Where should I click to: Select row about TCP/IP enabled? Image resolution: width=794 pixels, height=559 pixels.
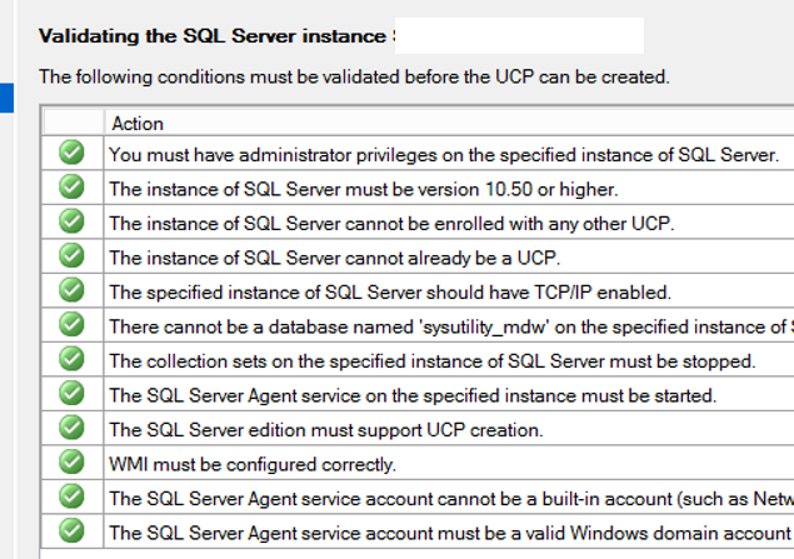(418, 291)
